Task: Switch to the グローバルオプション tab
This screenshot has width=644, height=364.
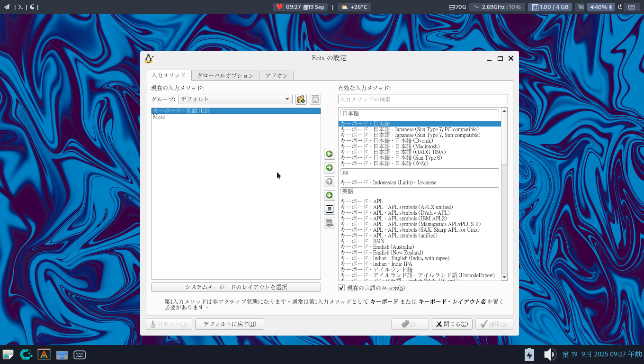Action: [x=225, y=75]
